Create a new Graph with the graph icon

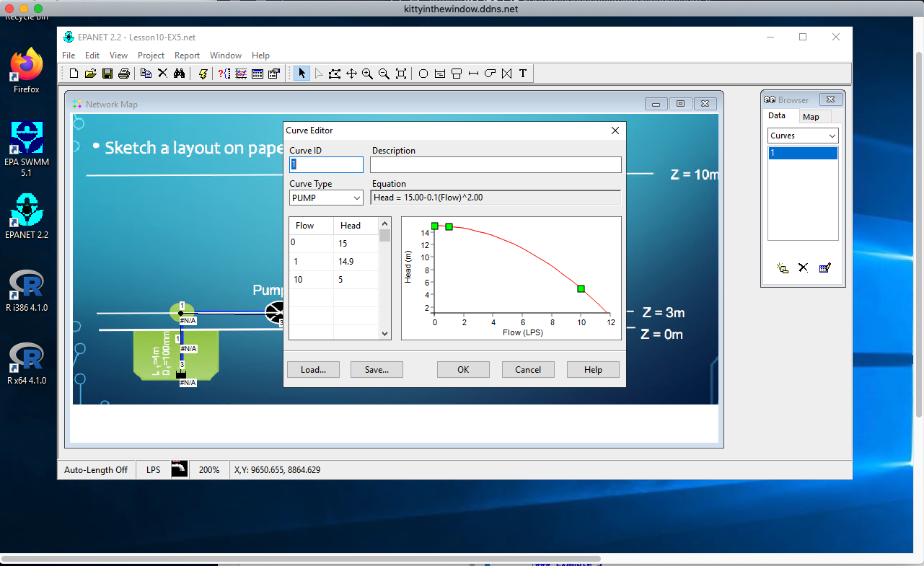pos(241,74)
